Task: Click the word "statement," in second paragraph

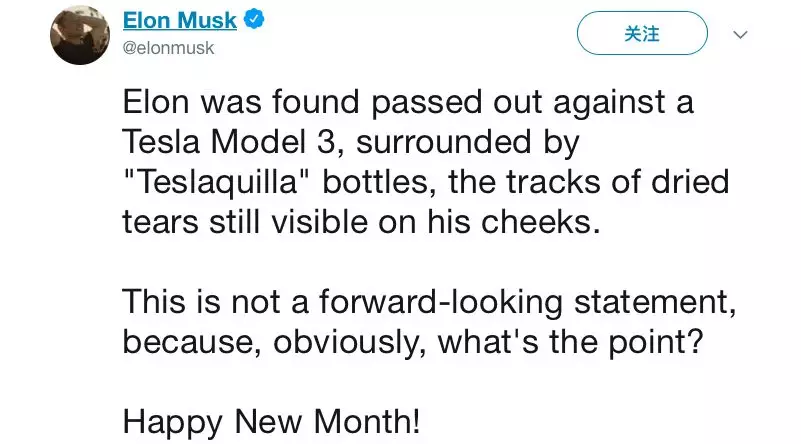Action: click(x=655, y=302)
